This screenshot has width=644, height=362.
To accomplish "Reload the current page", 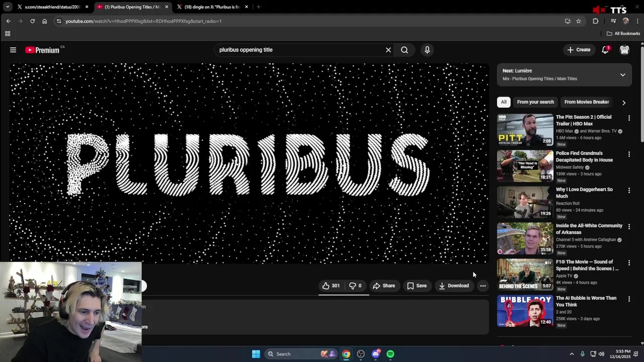I will (32, 21).
